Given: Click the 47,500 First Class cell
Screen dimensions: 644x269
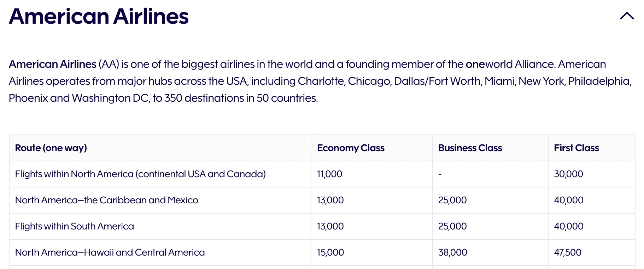Looking at the screenshot, I should coord(567,252).
